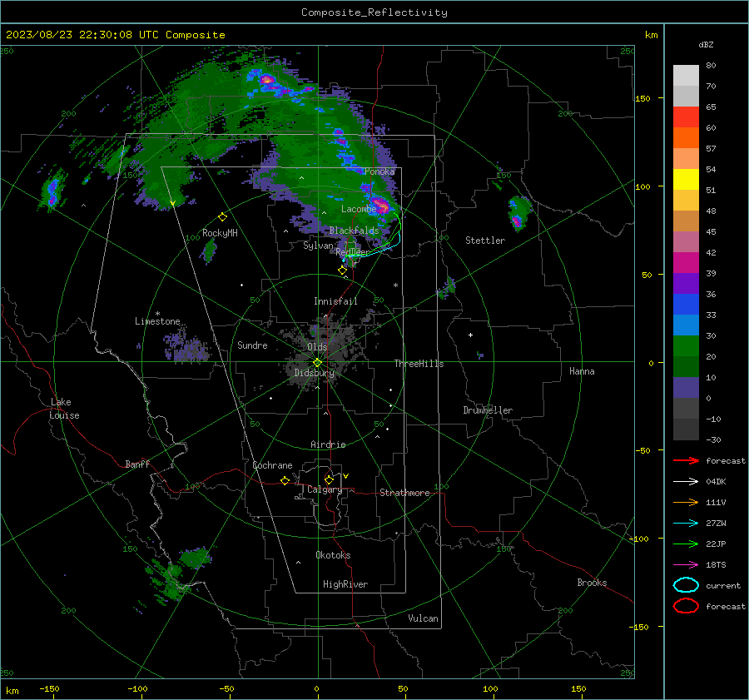Screen dimensions: 749x700
Task: Click the white 04DK arrow icon
Action: [686, 481]
